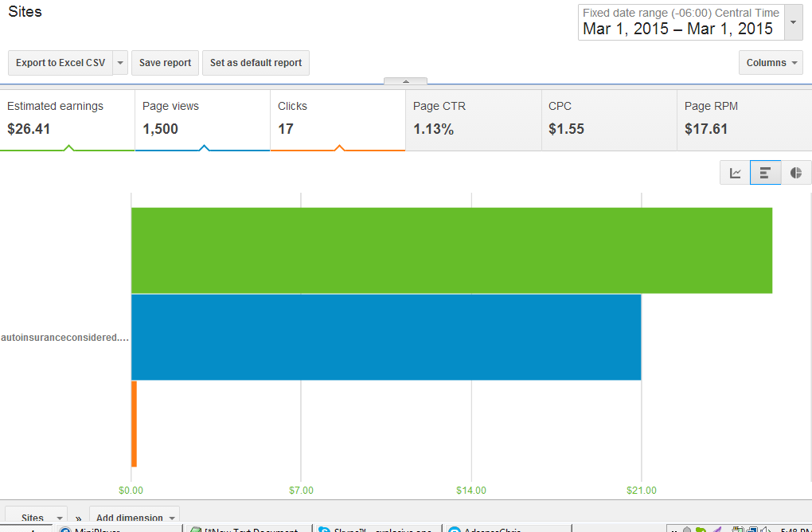Expand the Columns dropdown
This screenshot has width=812, height=532.
(x=771, y=63)
